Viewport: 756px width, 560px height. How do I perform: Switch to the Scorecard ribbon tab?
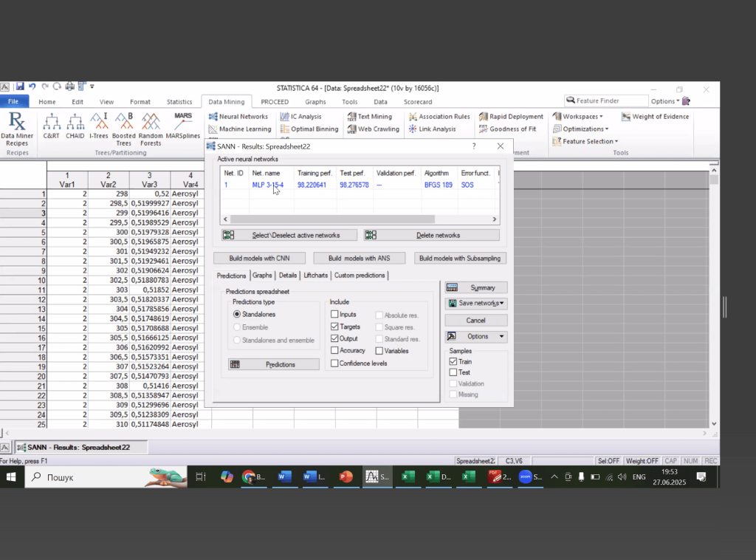tap(418, 102)
